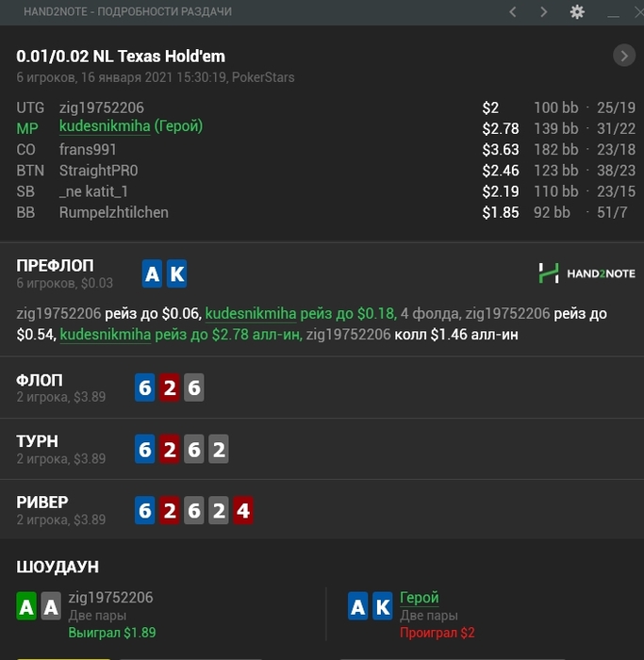Select player StraightPR0 on the button
Image resolution: width=644 pixels, height=660 pixels.
98,171
